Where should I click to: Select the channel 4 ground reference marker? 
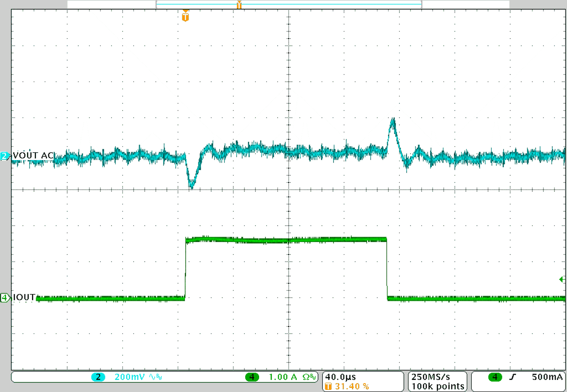(x=5, y=297)
